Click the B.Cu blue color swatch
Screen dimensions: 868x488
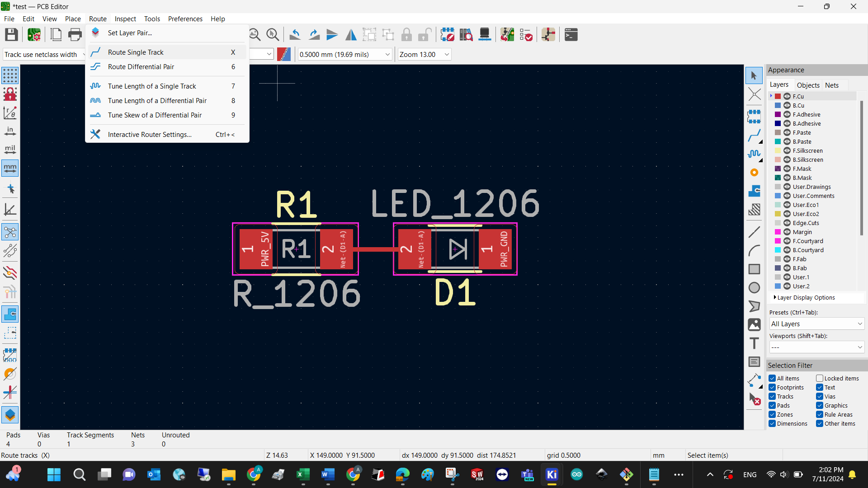(x=778, y=105)
